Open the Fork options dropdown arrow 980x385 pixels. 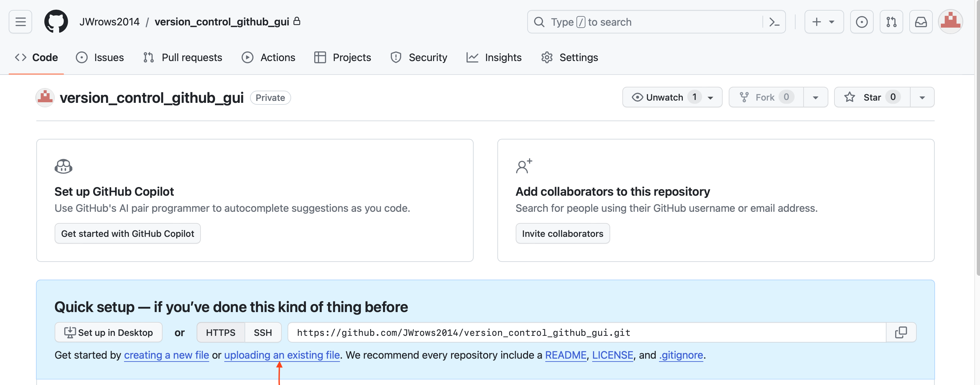point(815,97)
